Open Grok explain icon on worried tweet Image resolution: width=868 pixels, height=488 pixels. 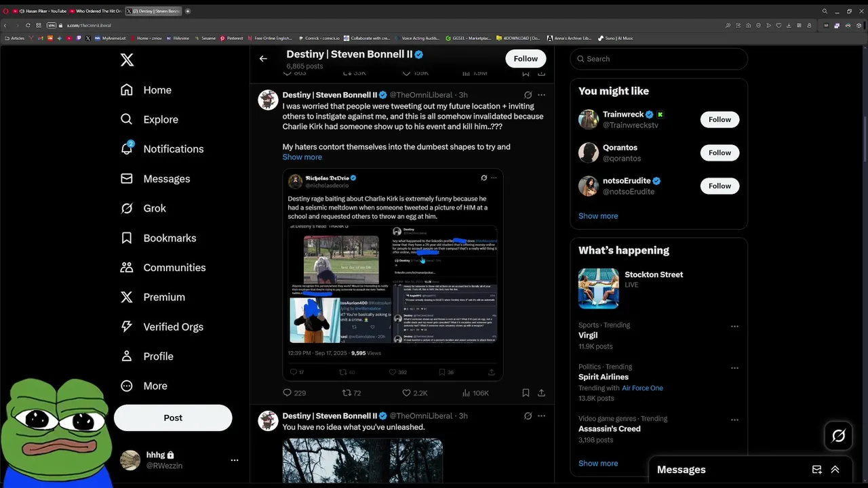(x=528, y=95)
